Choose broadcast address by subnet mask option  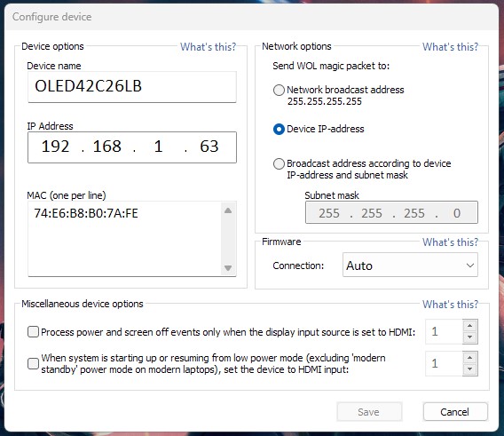click(x=279, y=163)
